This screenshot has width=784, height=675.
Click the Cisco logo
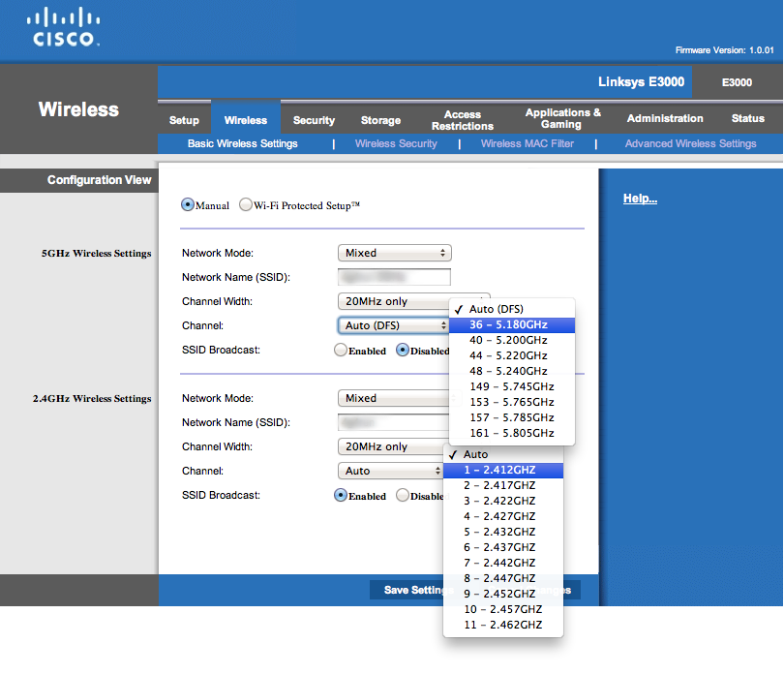(x=64, y=27)
